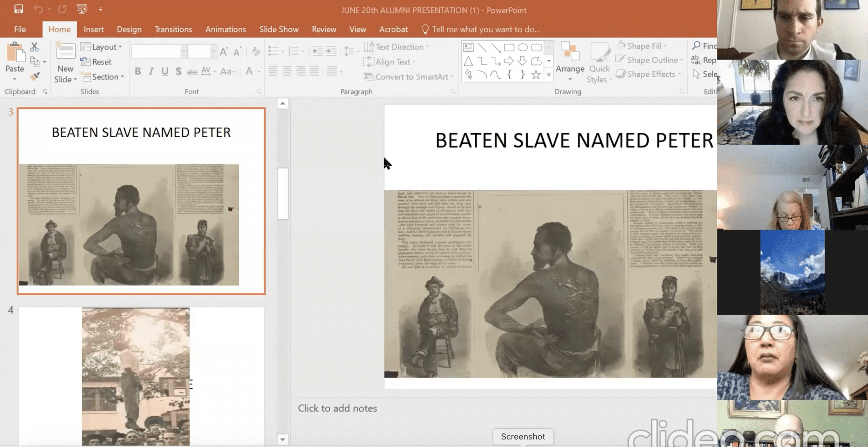This screenshot has height=447, width=868.
Task: Toggle Text Shadow formatting
Action: pos(178,71)
